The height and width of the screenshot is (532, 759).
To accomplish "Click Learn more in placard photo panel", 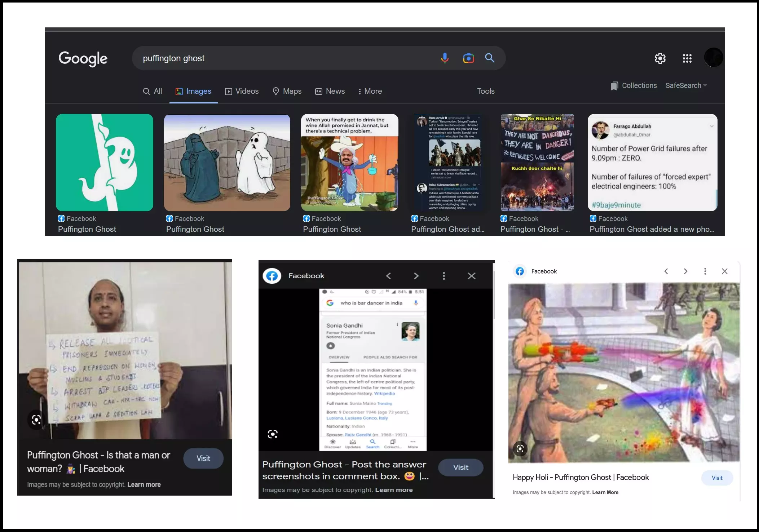I will point(144,485).
